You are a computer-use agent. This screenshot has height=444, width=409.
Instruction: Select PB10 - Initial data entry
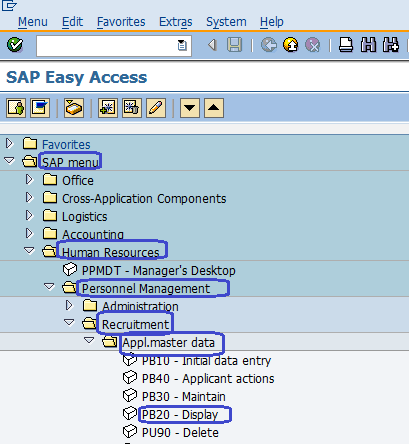point(206,361)
